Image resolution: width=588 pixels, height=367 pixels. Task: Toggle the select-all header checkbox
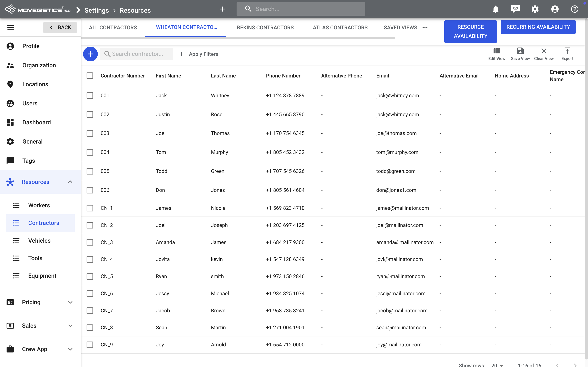click(x=90, y=76)
